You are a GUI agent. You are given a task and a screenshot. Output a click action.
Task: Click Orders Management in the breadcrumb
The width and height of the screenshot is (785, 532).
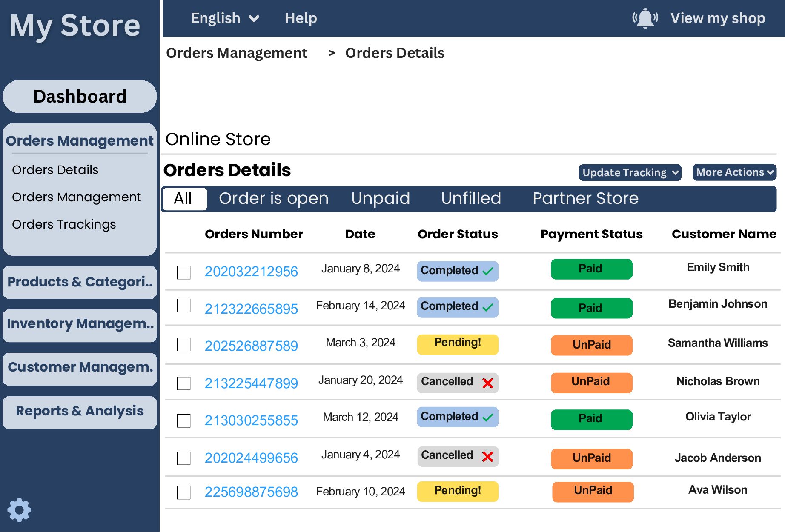click(x=237, y=53)
